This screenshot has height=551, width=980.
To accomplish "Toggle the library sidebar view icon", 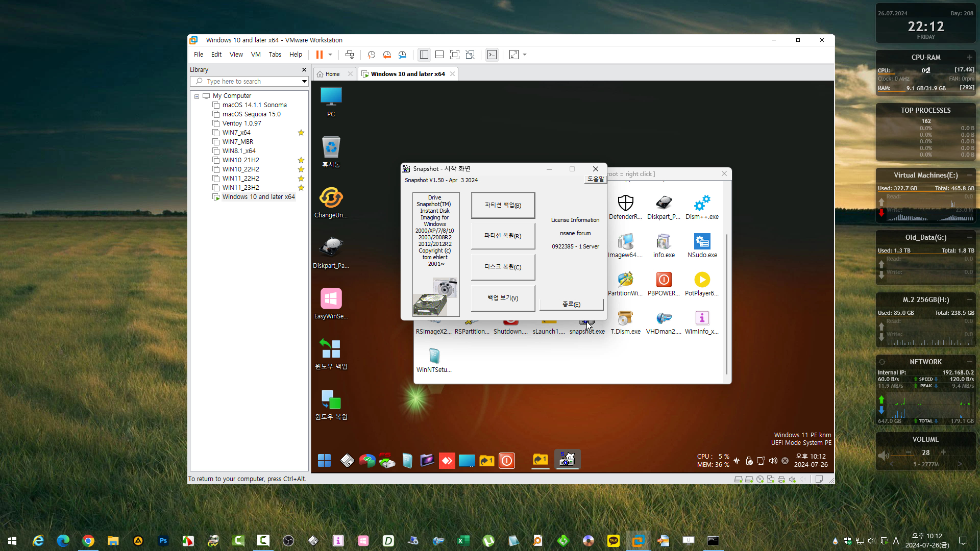I will point(424,55).
